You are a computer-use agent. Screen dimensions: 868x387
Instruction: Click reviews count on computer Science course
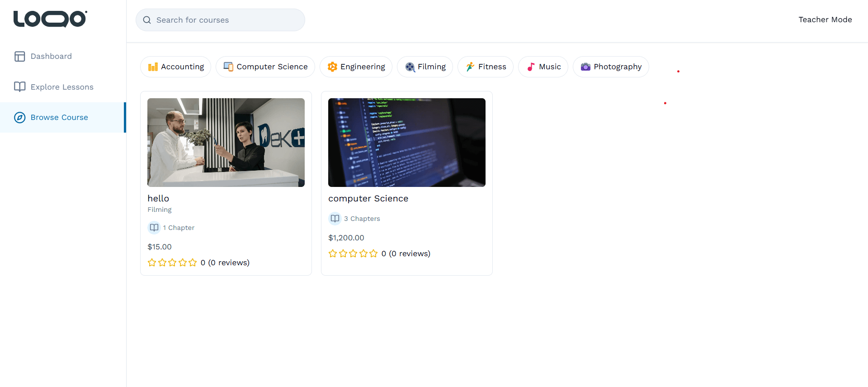coord(406,253)
